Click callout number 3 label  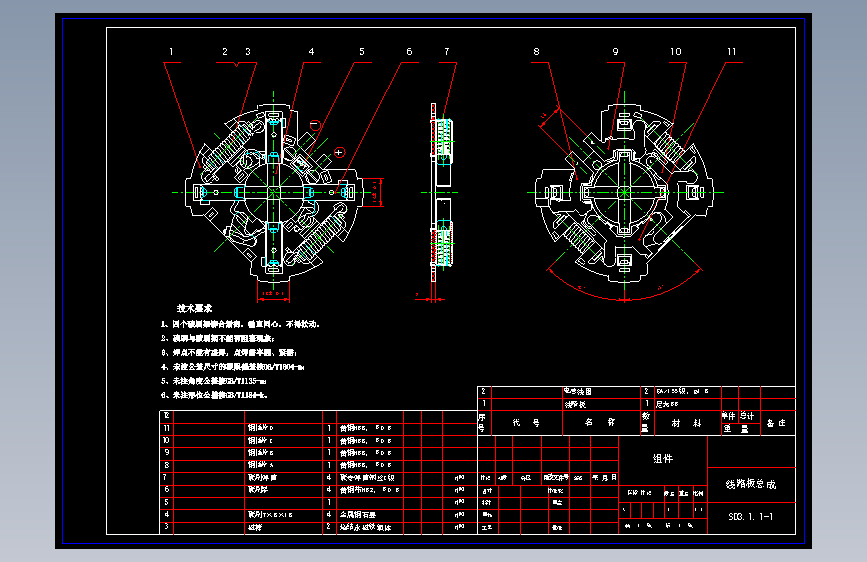pos(248,51)
